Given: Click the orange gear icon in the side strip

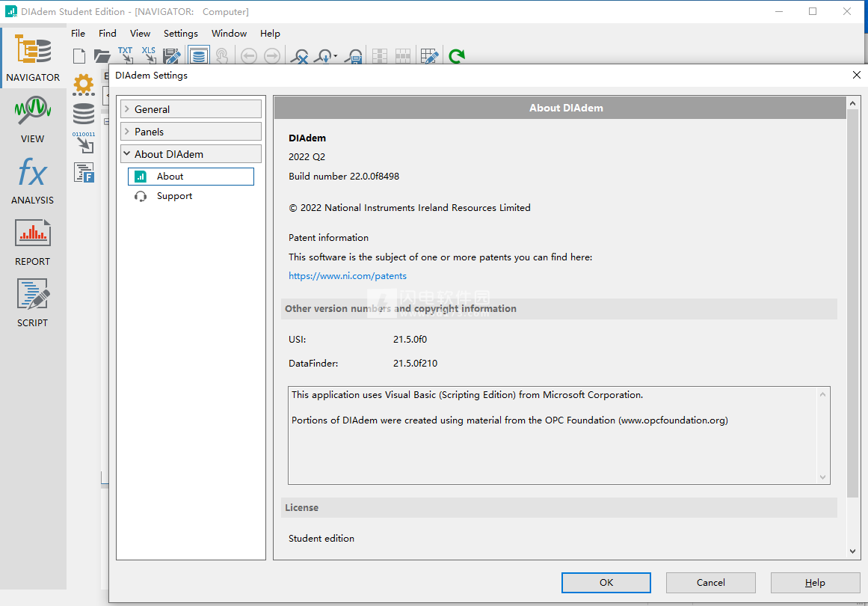Looking at the screenshot, I should (84, 85).
